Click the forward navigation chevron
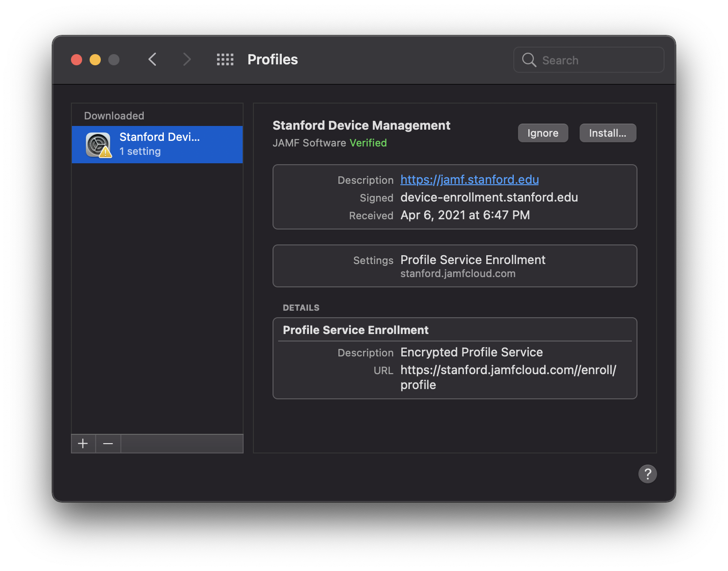Screen dimensions: 728x571 click(187, 60)
